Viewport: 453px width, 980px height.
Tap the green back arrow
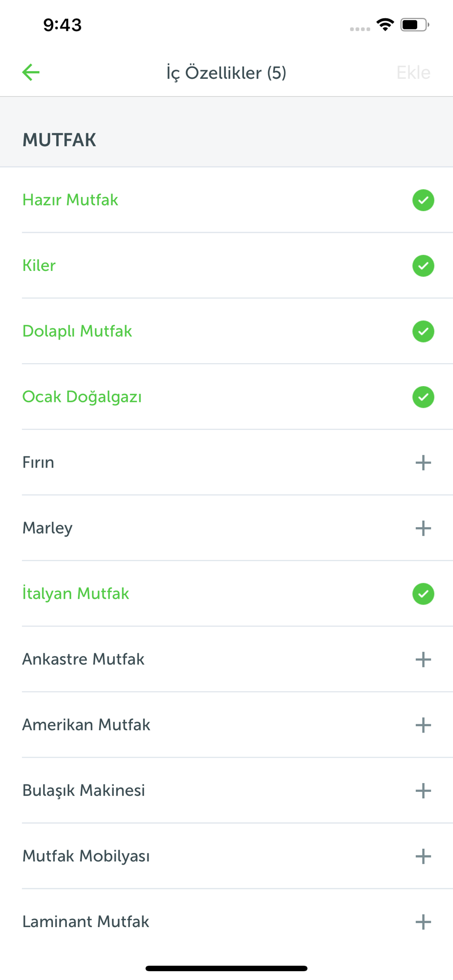click(x=31, y=73)
